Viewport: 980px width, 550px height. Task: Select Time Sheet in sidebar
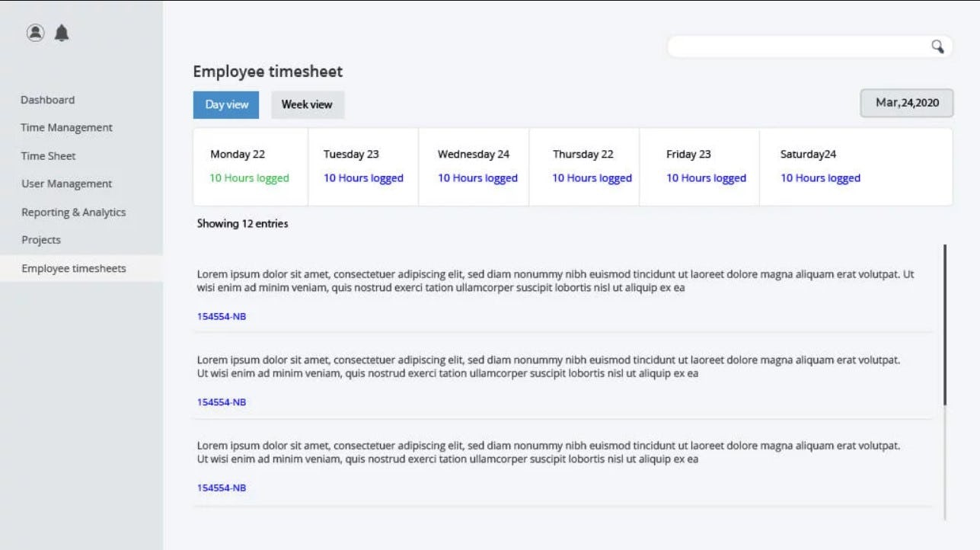point(48,156)
